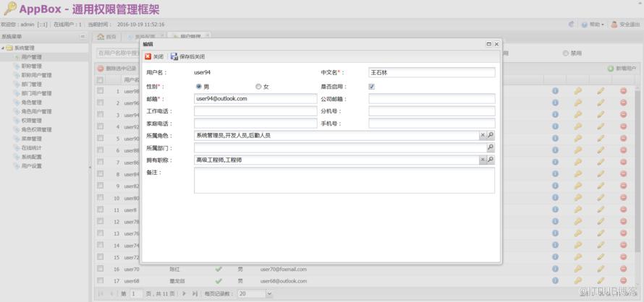Click the 家庭电话 input field
The width and height of the screenshot is (644, 302).
[x=255, y=124]
